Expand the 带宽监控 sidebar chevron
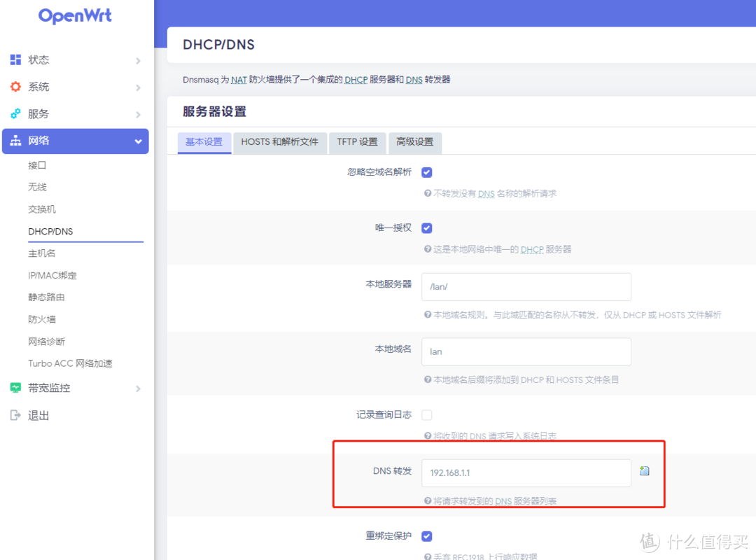 (x=139, y=387)
